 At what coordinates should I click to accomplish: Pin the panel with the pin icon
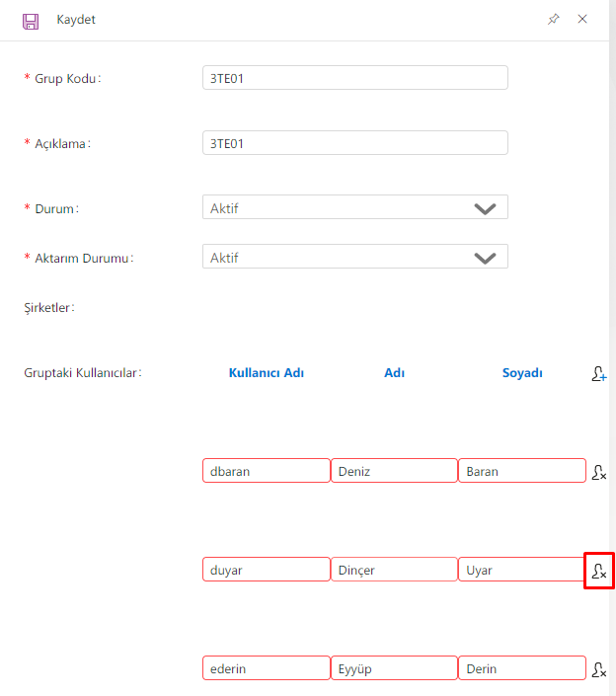click(x=554, y=19)
